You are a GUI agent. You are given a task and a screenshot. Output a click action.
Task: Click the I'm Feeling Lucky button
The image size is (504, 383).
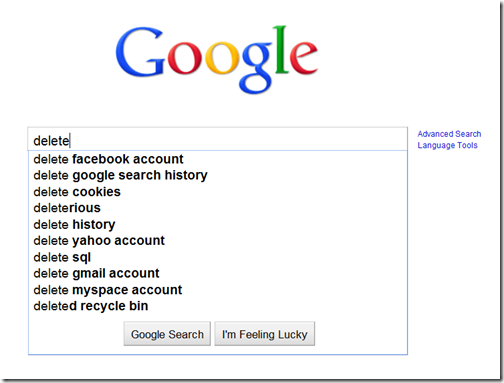tap(265, 334)
